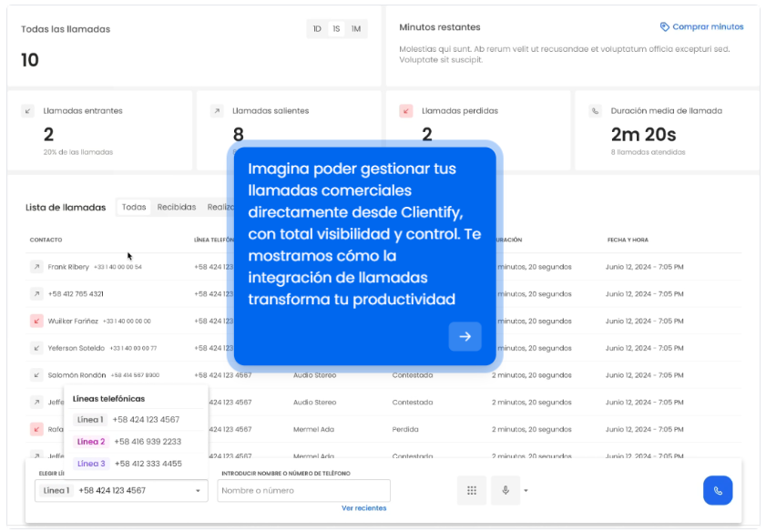The width and height of the screenshot is (766, 532).
Task: Switch to the Recibidas call list tab
Action: click(177, 207)
